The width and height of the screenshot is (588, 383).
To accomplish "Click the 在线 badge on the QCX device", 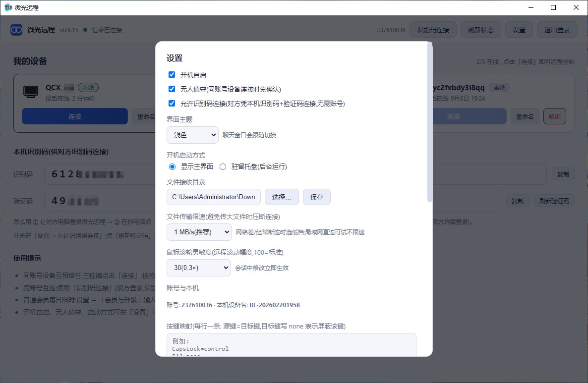I will tap(89, 88).
